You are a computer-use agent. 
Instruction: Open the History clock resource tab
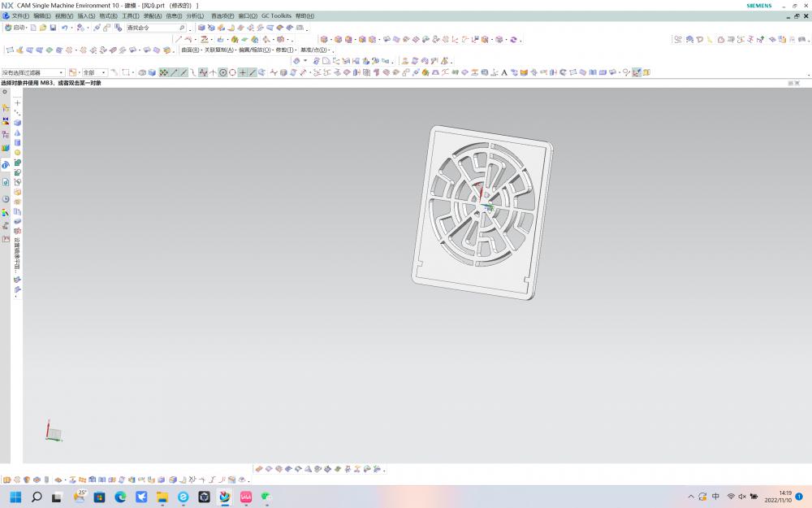(5, 199)
